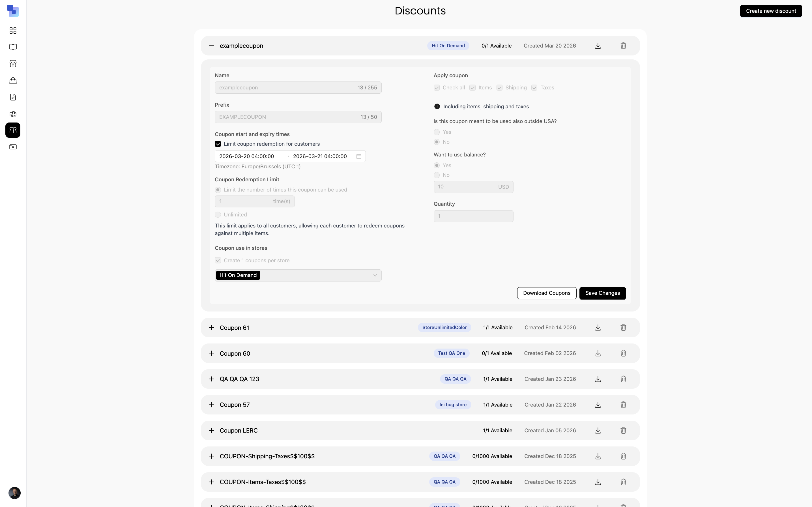
Task: Open the payments card icon in sidebar
Action: (x=13, y=147)
